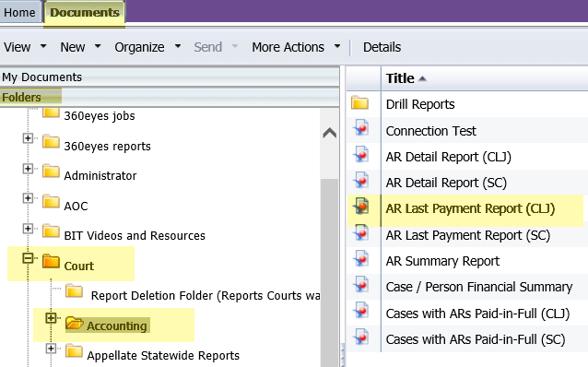
Task: Select BIT Videos and Resources tree item
Action: [x=135, y=236]
